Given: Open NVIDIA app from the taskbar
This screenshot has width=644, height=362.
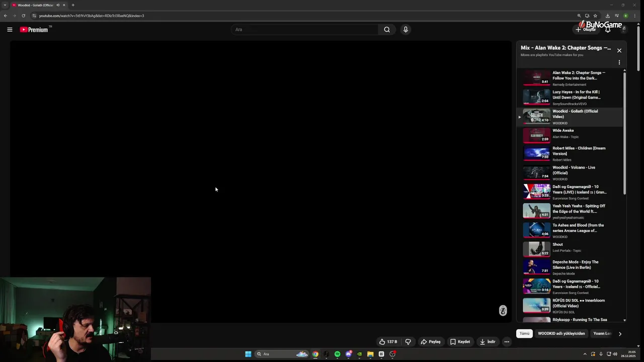Looking at the screenshot, I should click(359, 354).
